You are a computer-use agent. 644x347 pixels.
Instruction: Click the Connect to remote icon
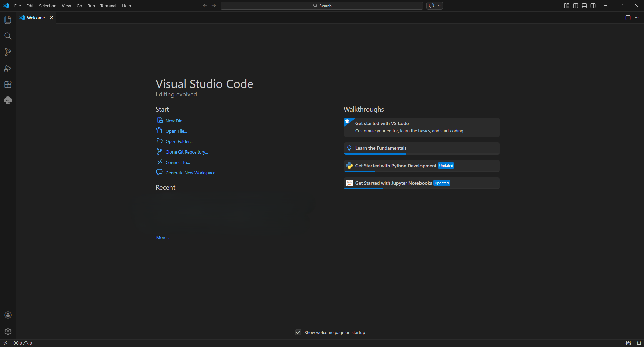pyautogui.click(x=160, y=162)
